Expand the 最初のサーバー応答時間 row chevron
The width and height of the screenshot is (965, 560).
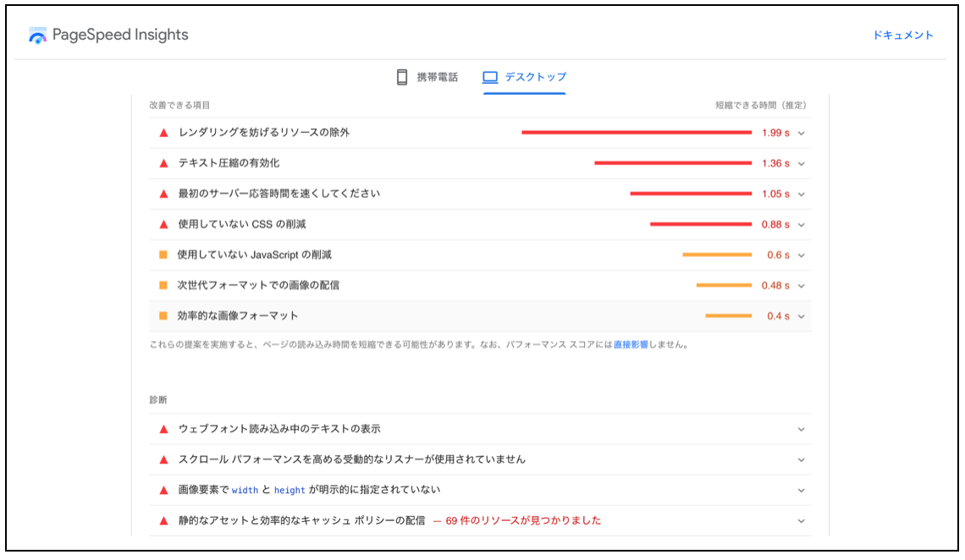[x=801, y=194]
